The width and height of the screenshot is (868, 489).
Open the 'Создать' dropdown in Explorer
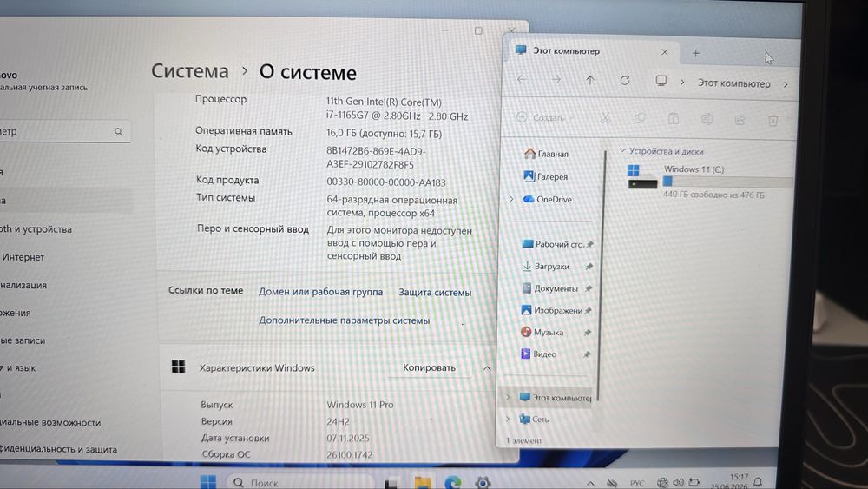(545, 117)
